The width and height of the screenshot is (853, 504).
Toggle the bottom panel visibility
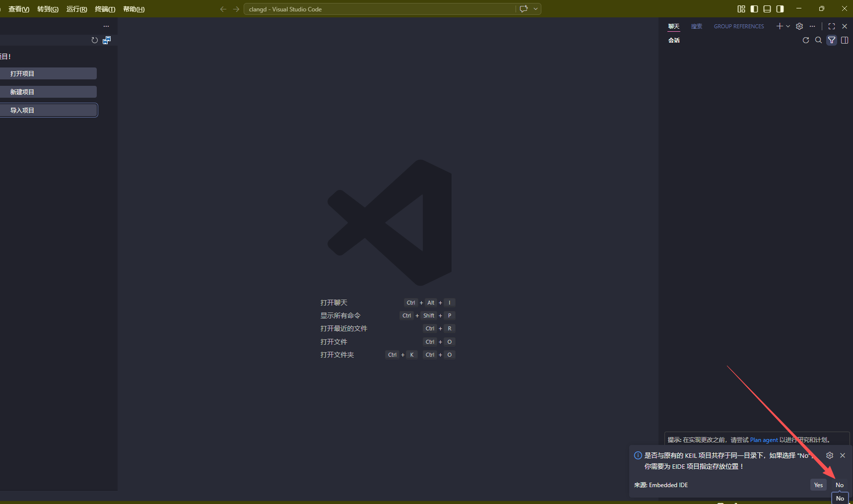point(767,9)
